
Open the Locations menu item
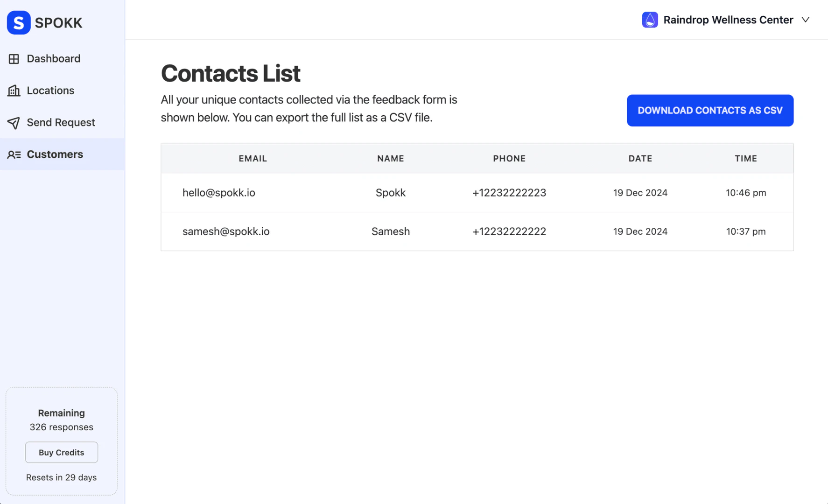(50, 91)
